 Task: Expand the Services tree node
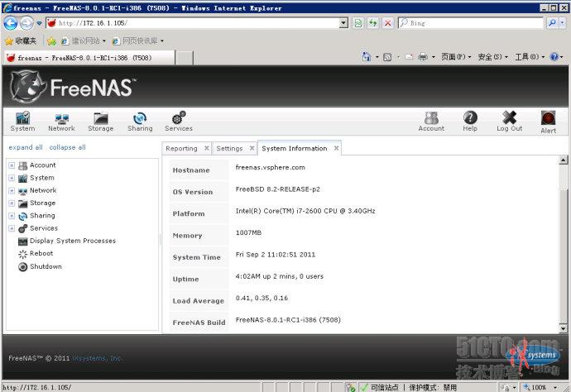12,228
